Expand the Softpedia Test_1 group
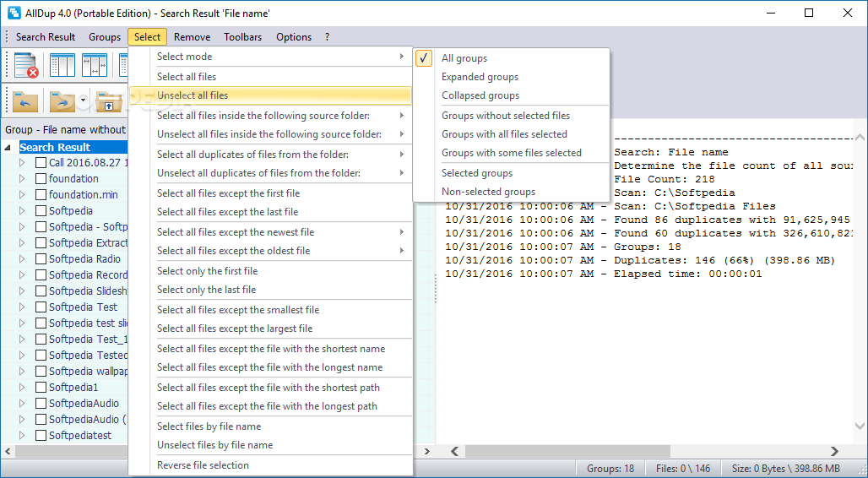The image size is (868, 478). coord(22,339)
